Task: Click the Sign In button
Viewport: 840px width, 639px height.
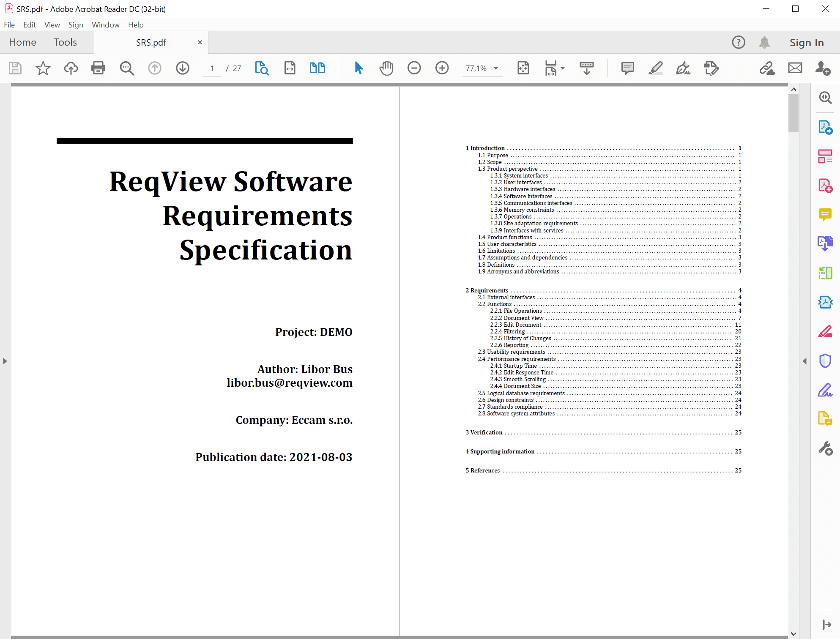Action: coord(806,43)
